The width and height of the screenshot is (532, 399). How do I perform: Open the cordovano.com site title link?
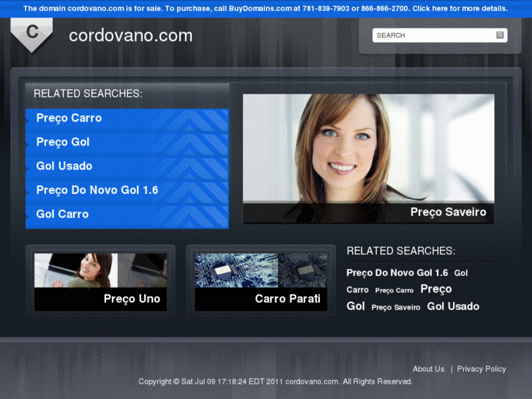coord(131,36)
